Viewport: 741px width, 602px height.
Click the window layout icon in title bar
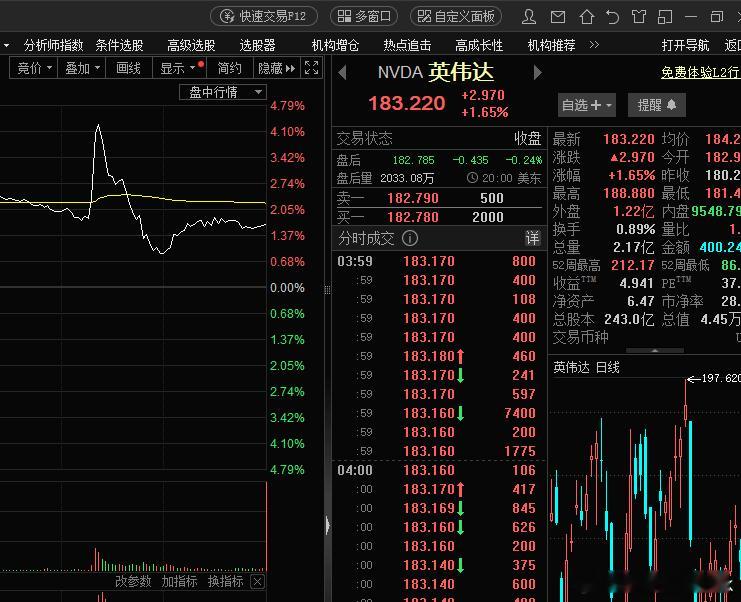665,17
